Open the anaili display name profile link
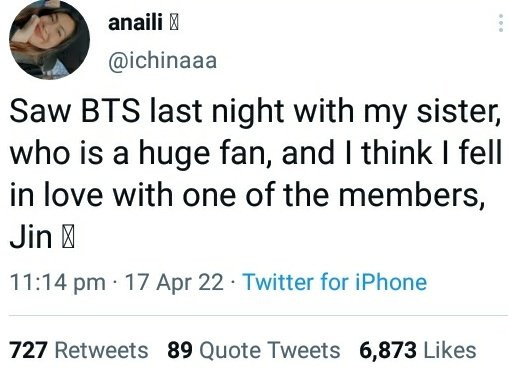 pos(135,23)
